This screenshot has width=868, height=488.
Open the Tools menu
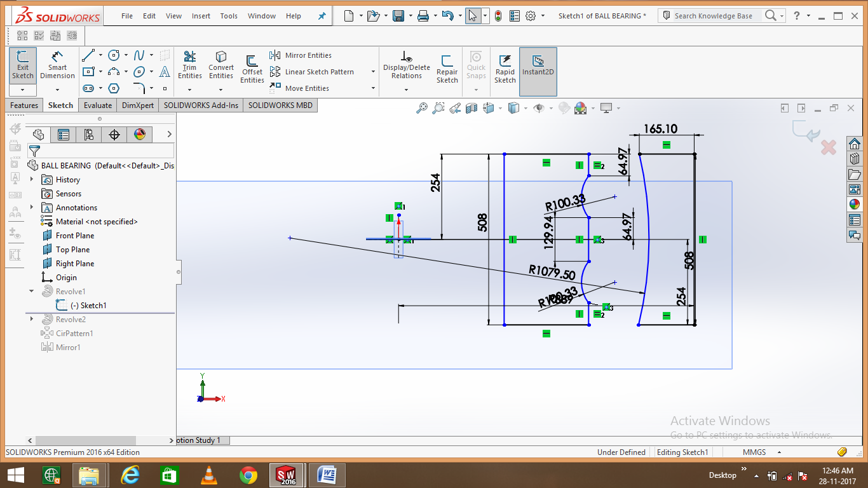(228, 16)
